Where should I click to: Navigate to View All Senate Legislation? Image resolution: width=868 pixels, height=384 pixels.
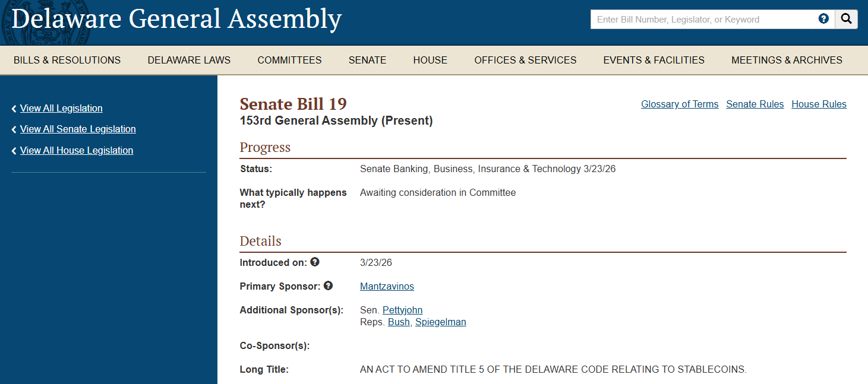78,129
